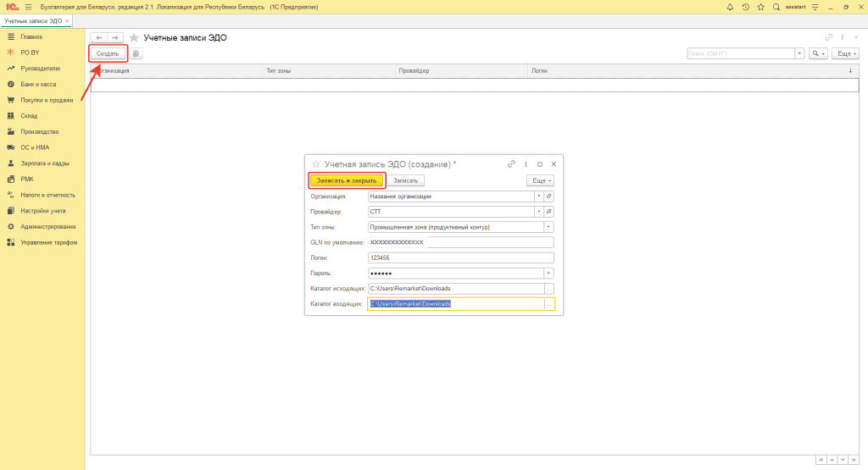The height and width of the screenshot is (470, 868).
Task: Go to Зарплата и кадры section
Action: coord(44,163)
